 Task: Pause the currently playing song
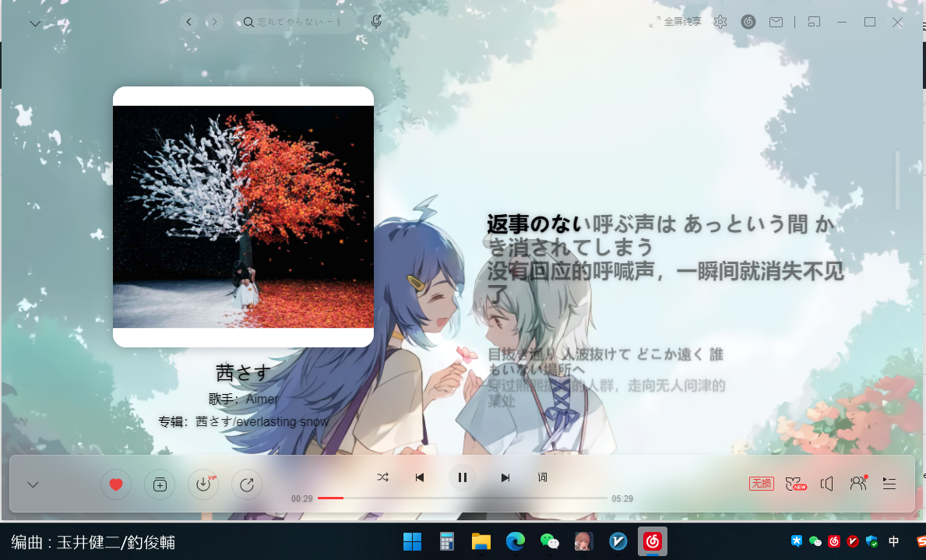click(x=462, y=477)
